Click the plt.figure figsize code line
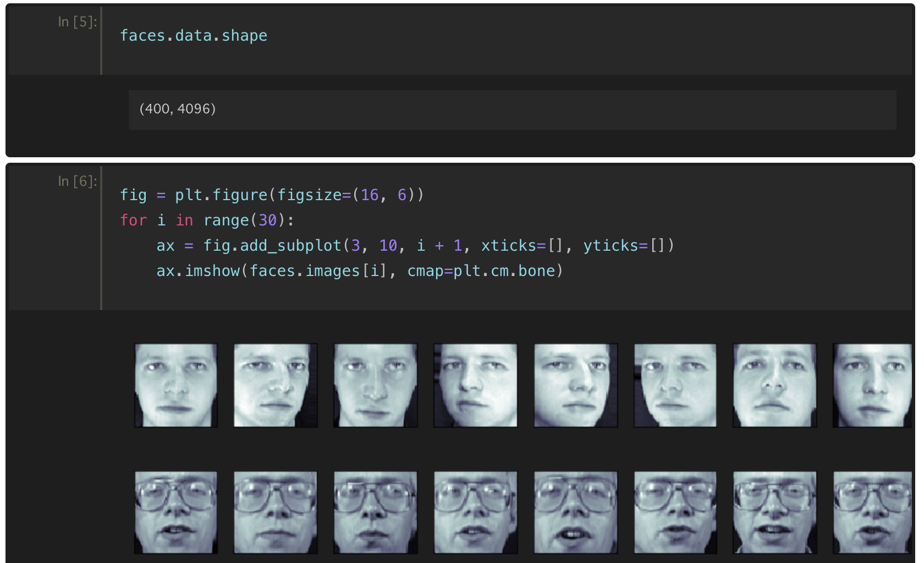 tap(272, 195)
